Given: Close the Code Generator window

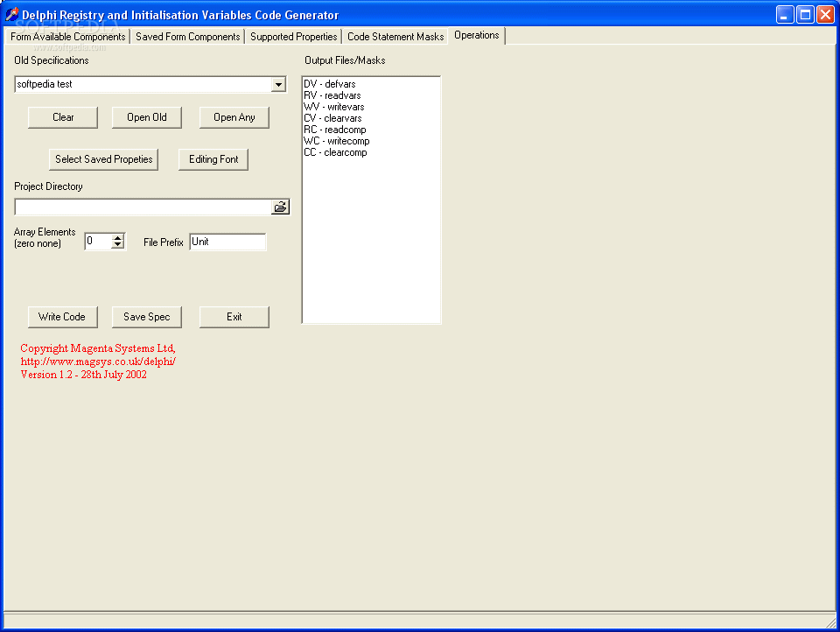Looking at the screenshot, I should (825, 15).
